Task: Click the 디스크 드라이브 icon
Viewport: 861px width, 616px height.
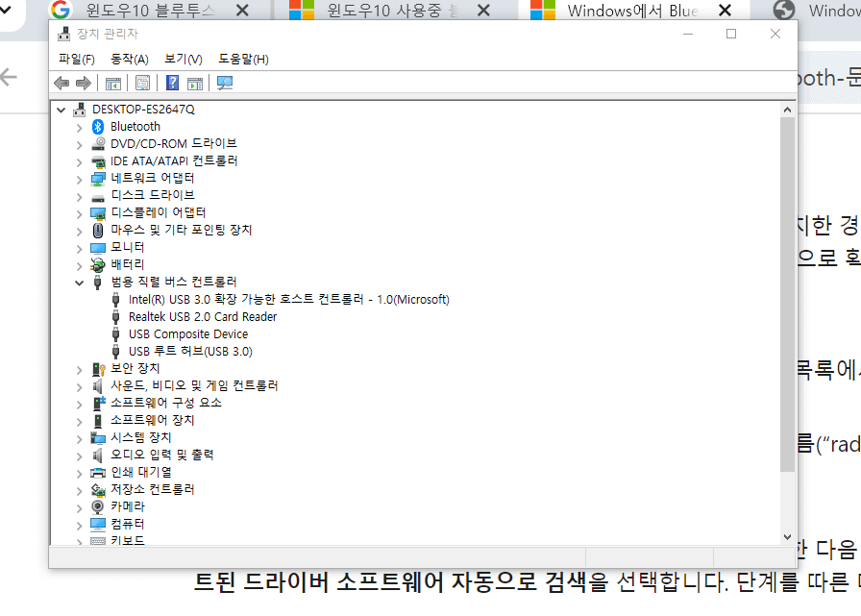Action: pyautogui.click(x=98, y=197)
